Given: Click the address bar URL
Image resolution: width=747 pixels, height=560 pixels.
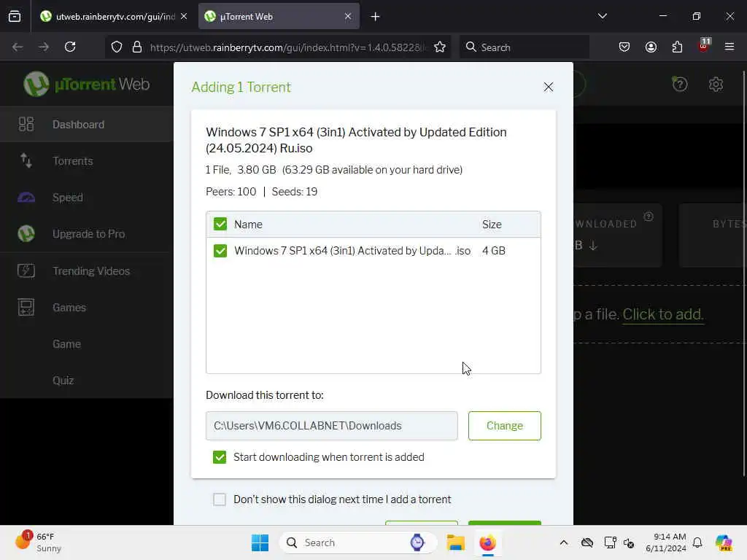Looking at the screenshot, I should point(286,47).
